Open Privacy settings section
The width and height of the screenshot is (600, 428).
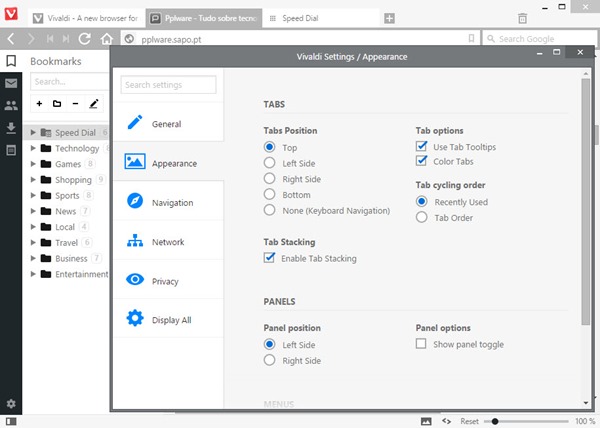(x=168, y=280)
